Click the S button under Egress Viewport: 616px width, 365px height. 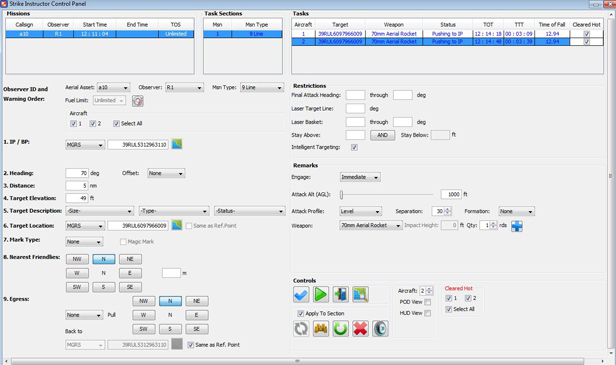coord(170,329)
